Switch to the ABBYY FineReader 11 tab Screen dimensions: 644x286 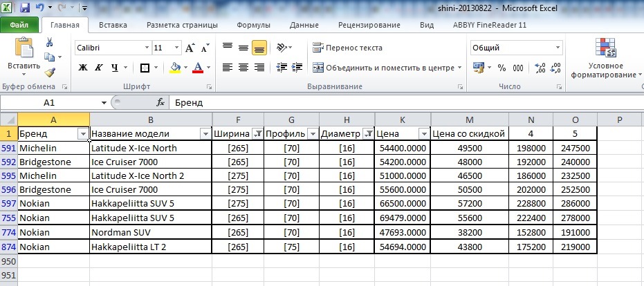tap(490, 25)
